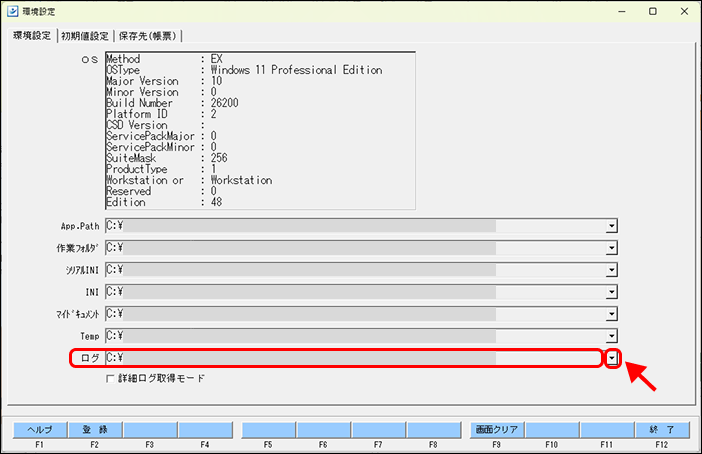Expand the INI path dropdown arrow
Viewport: 702px width, 454px height.
[x=612, y=292]
